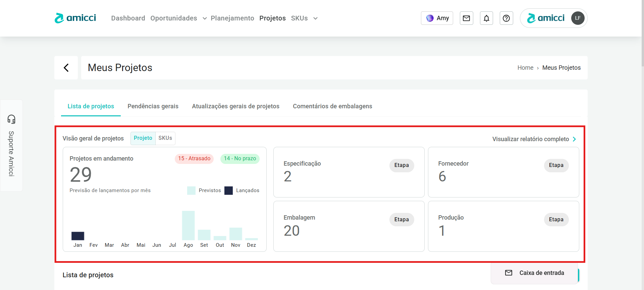The width and height of the screenshot is (644, 290).
Task: Expand the SKUs dropdown in navbar
Action: [315, 18]
